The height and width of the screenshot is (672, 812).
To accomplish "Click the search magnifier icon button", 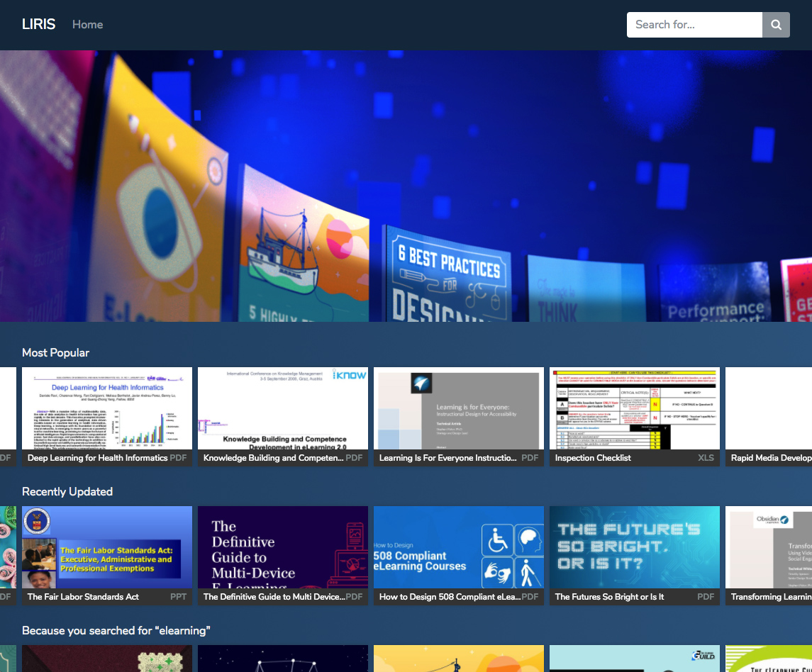I will 776,25.
